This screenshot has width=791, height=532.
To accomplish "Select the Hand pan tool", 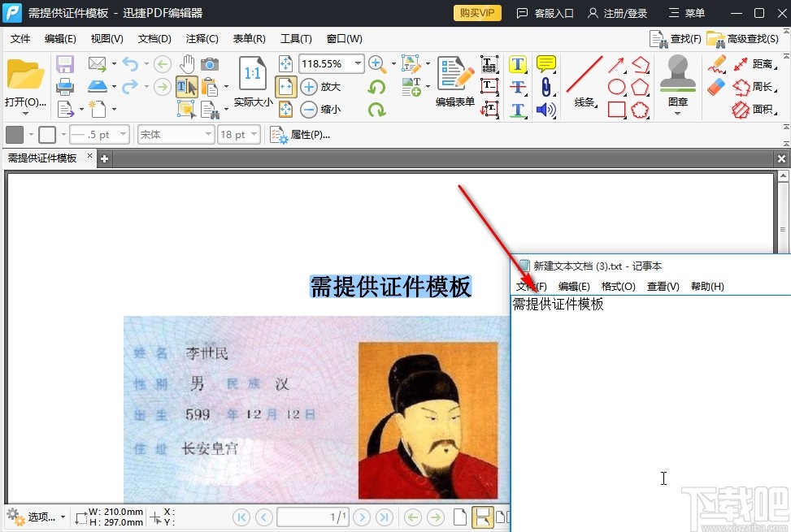I will tap(188, 64).
